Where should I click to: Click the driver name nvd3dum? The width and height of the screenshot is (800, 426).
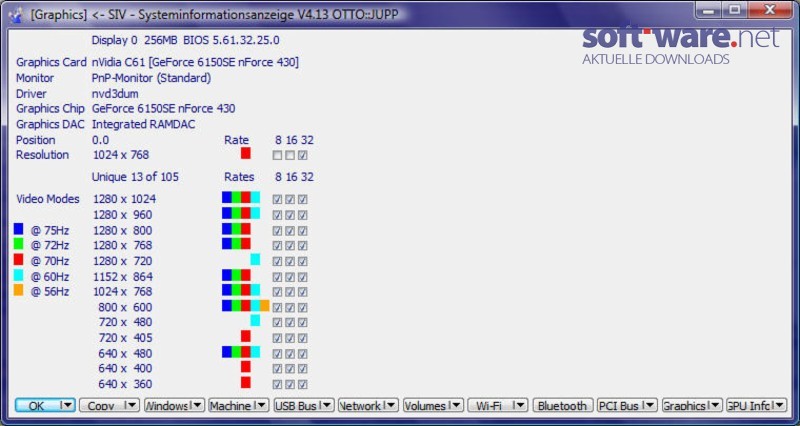(x=115, y=94)
